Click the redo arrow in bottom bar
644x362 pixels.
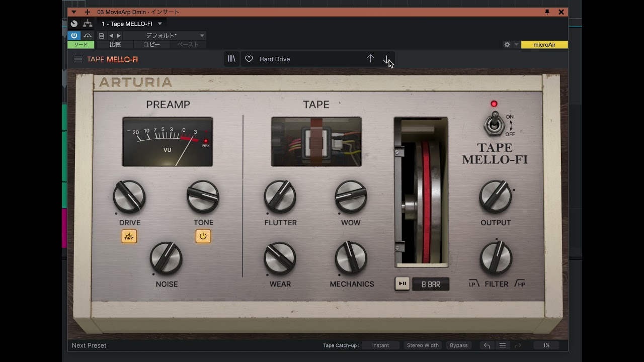point(518,345)
